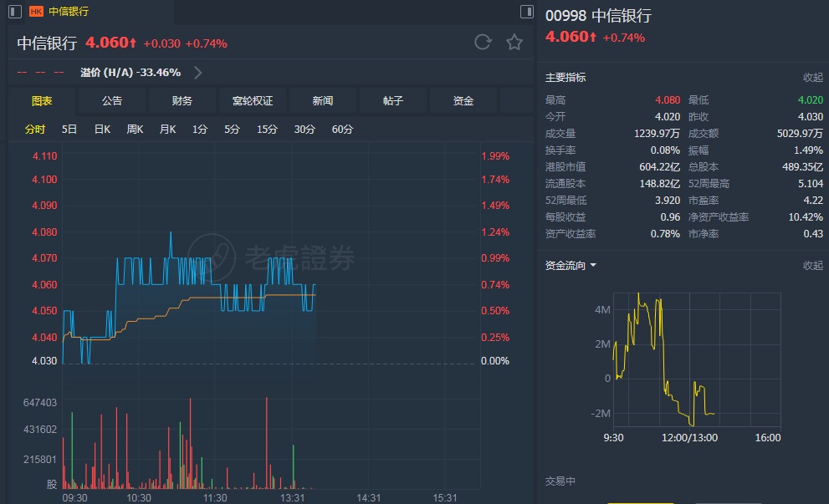Switch to the 图表 tab

pyautogui.click(x=42, y=101)
